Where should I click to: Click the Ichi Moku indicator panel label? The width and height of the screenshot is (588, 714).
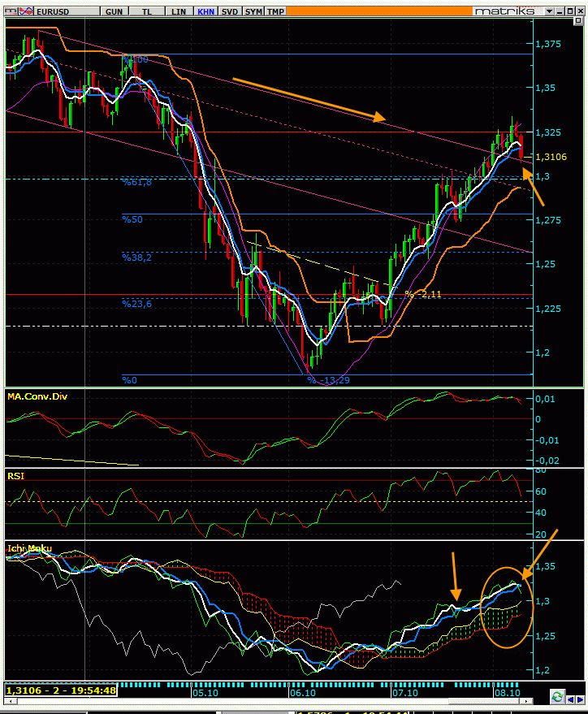coord(29,548)
